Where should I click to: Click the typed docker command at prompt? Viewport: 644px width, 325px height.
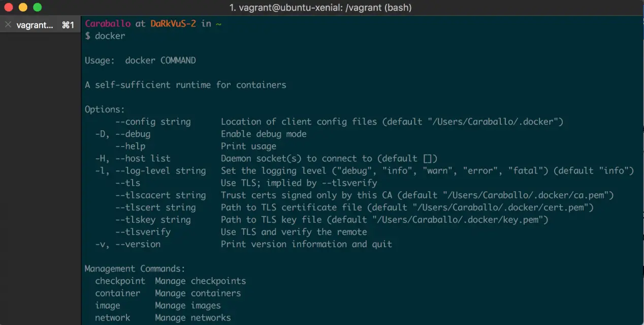[110, 36]
